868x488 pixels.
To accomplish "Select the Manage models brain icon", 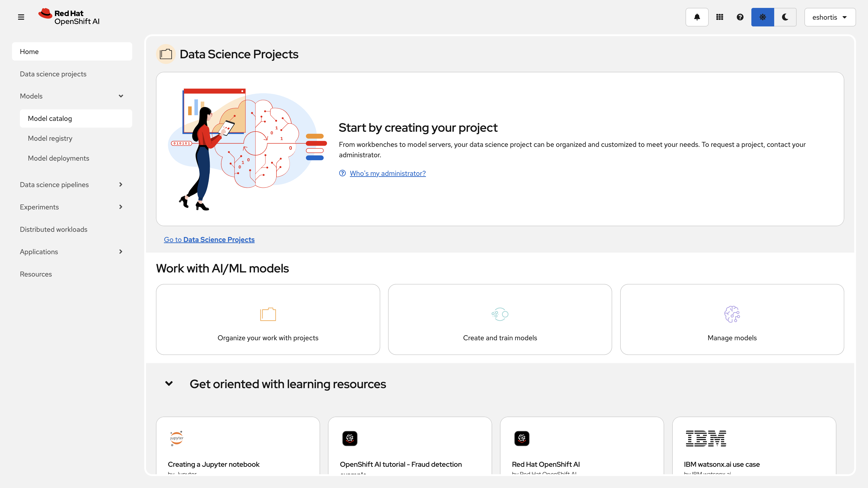I will point(731,314).
